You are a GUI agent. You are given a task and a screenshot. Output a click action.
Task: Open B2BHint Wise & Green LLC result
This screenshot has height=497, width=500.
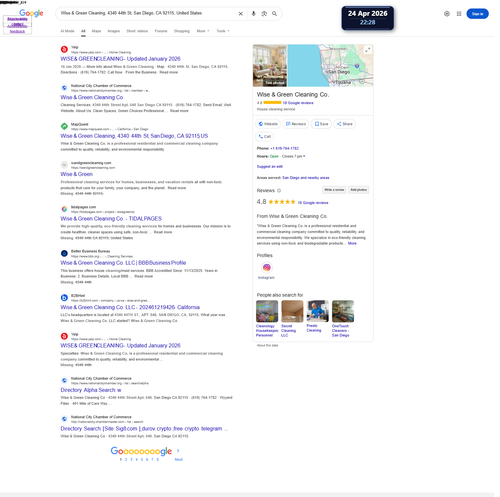pos(130,307)
